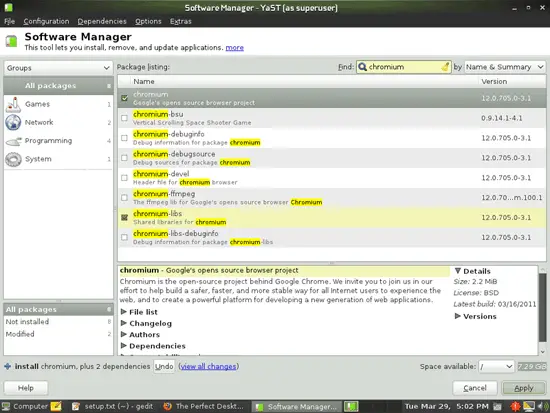Click the magnifier icon in Find field
This screenshot has width=550, height=413.
pos(362,67)
